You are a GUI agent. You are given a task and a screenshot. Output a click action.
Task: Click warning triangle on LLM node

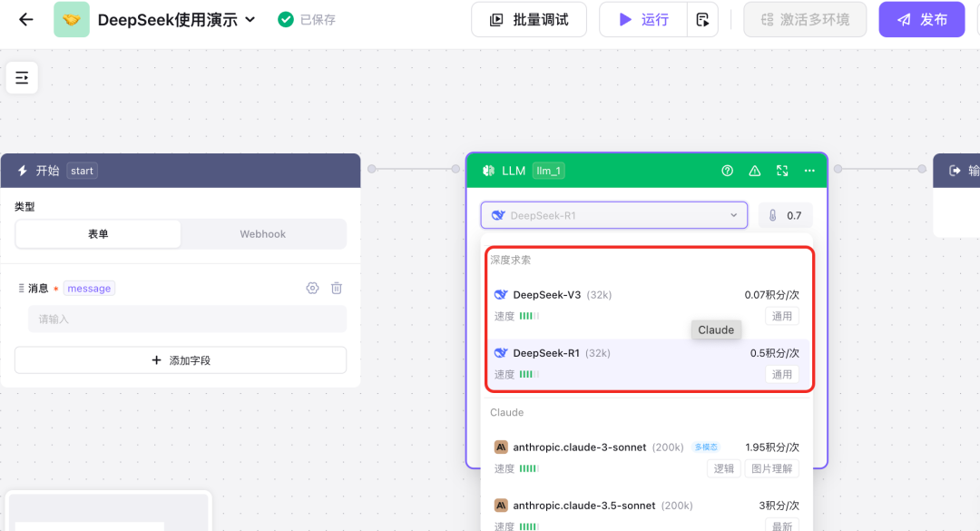[x=755, y=171]
